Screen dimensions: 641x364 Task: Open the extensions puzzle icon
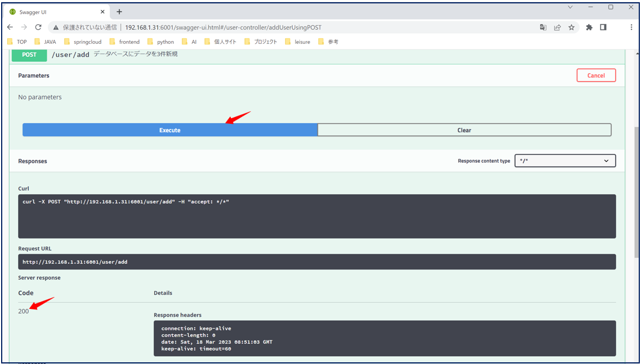click(x=589, y=28)
